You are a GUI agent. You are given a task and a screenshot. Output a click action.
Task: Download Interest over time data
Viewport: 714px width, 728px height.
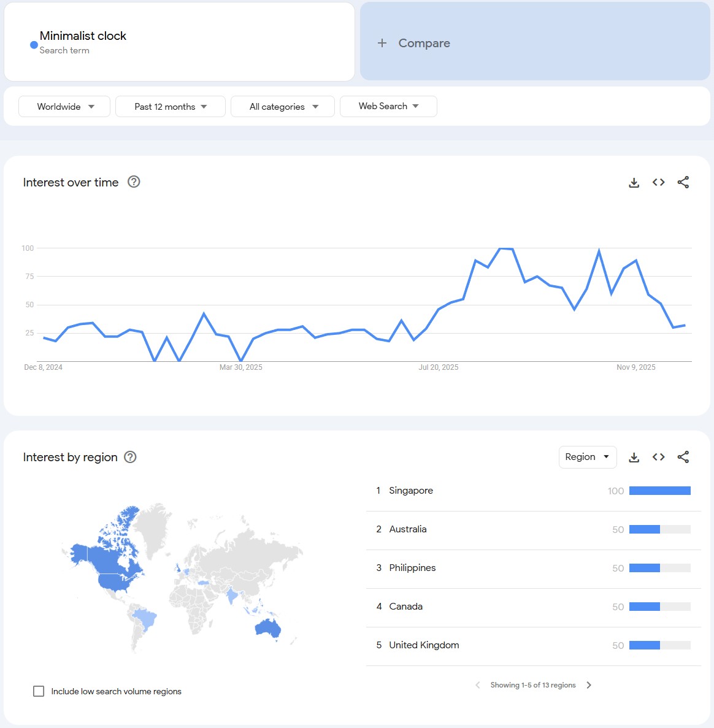pyautogui.click(x=634, y=183)
